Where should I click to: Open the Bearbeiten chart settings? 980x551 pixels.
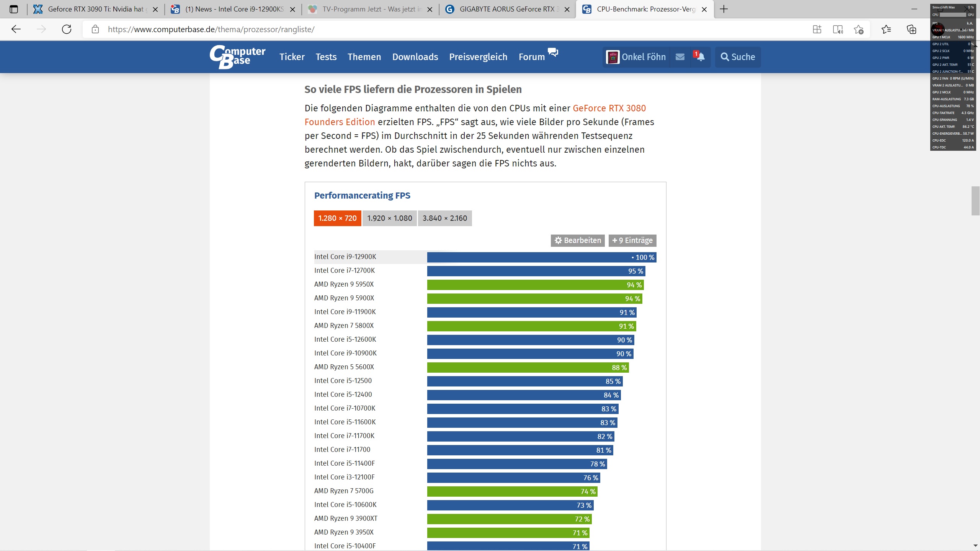coord(577,240)
